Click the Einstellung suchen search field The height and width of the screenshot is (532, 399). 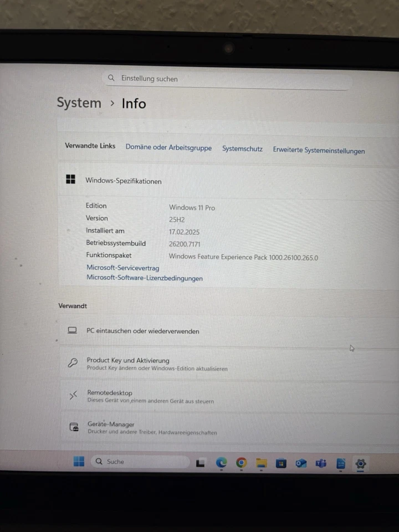227,79
